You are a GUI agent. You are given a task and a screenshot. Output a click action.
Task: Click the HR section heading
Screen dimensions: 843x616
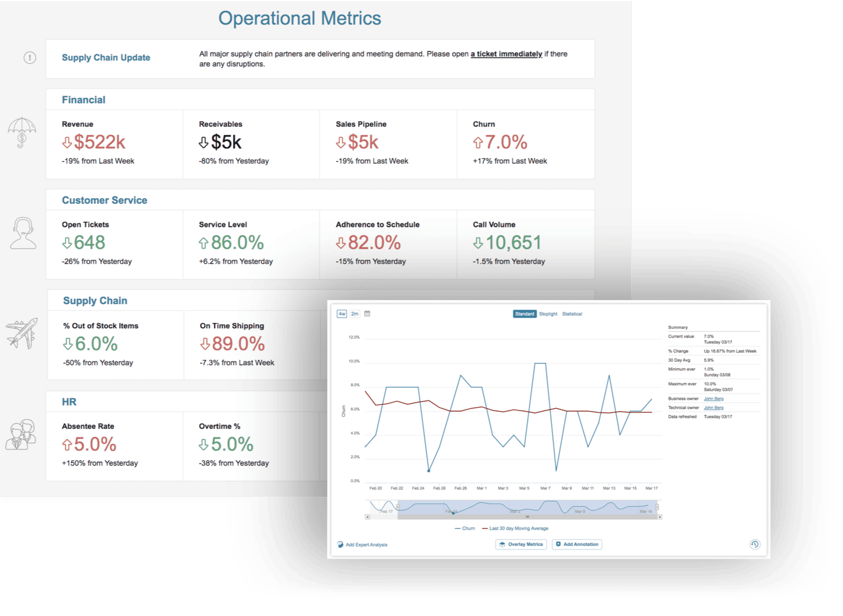(69, 402)
